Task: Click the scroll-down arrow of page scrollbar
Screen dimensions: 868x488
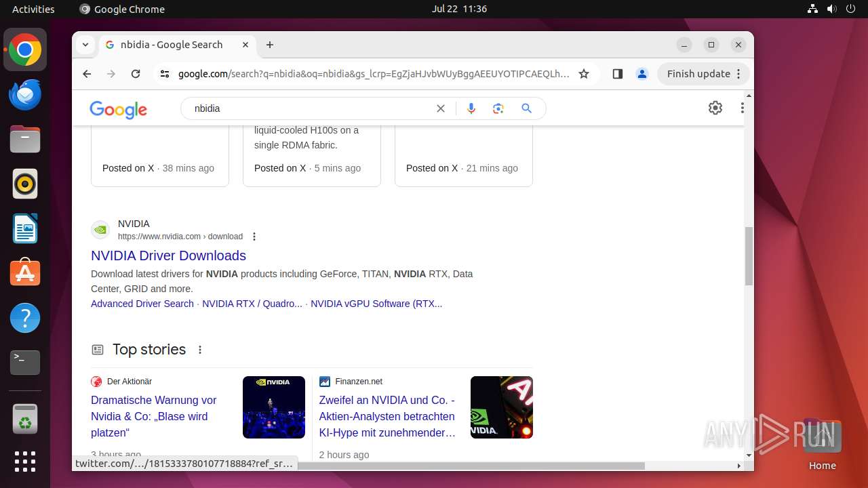Action: [x=749, y=456]
